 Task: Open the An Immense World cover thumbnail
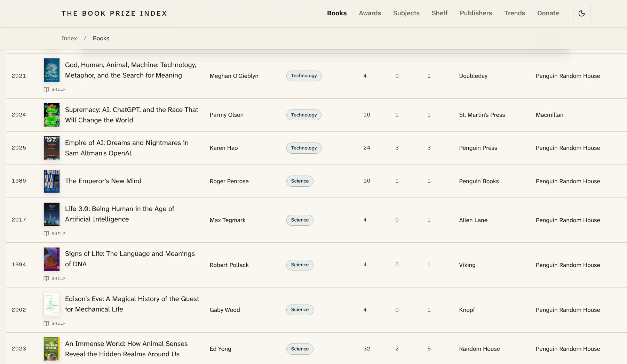point(51,349)
